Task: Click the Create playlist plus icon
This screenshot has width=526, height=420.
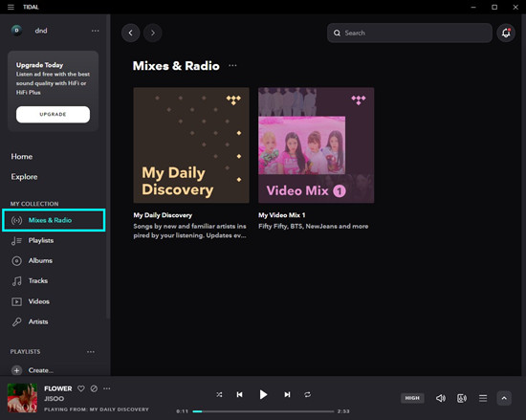Action: point(17,370)
